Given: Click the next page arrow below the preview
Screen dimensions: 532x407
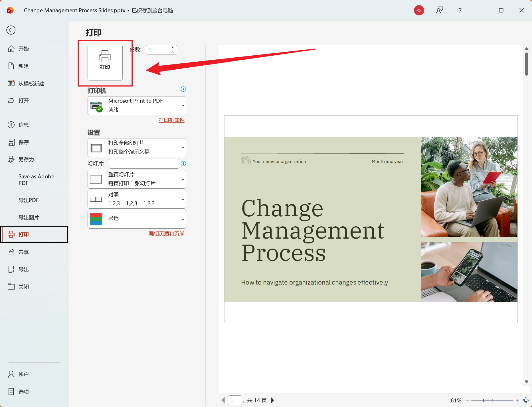Looking at the screenshot, I should [272, 400].
